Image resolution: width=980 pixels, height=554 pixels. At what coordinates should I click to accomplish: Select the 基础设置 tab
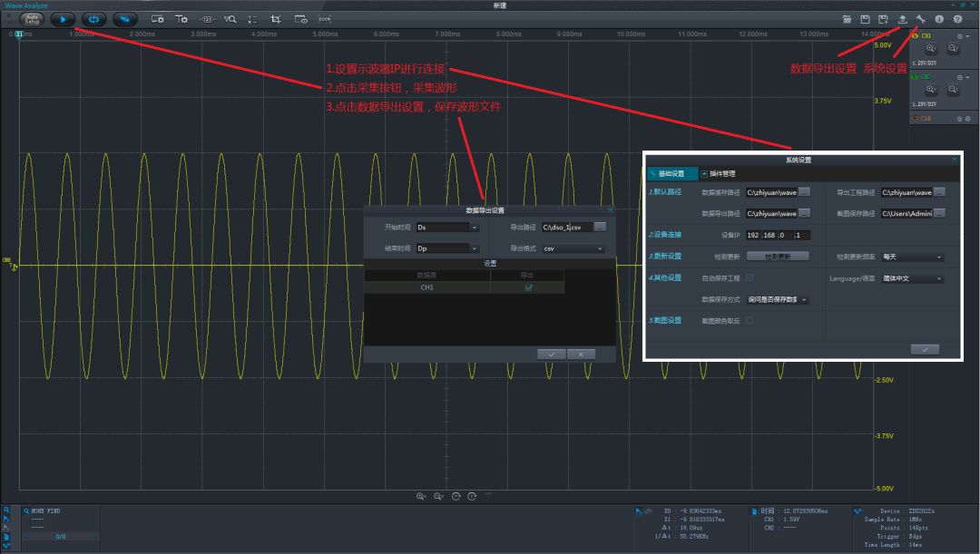tap(672, 173)
